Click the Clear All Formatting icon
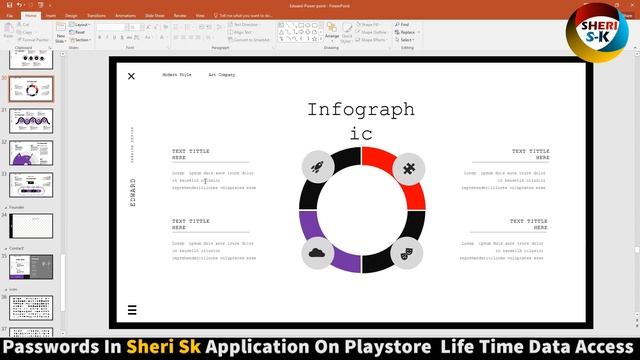This screenshot has height=360, width=640. click(x=165, y=27)
